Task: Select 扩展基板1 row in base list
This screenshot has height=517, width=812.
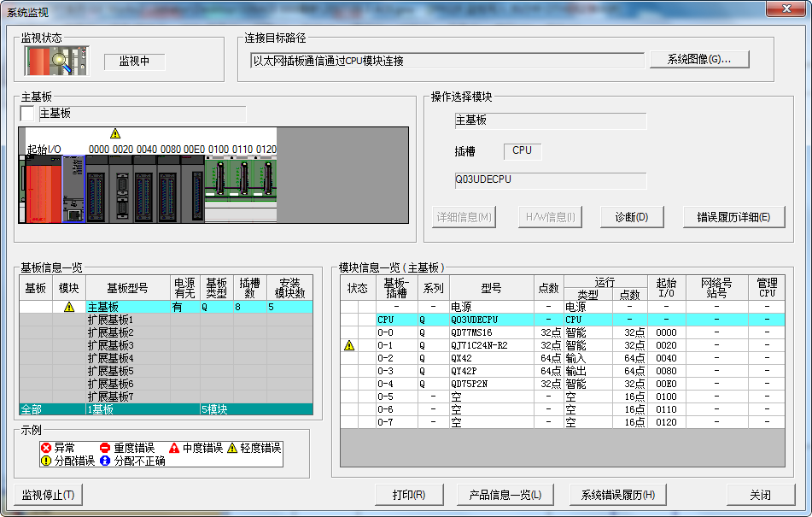Action: click(x=127, y=320)
